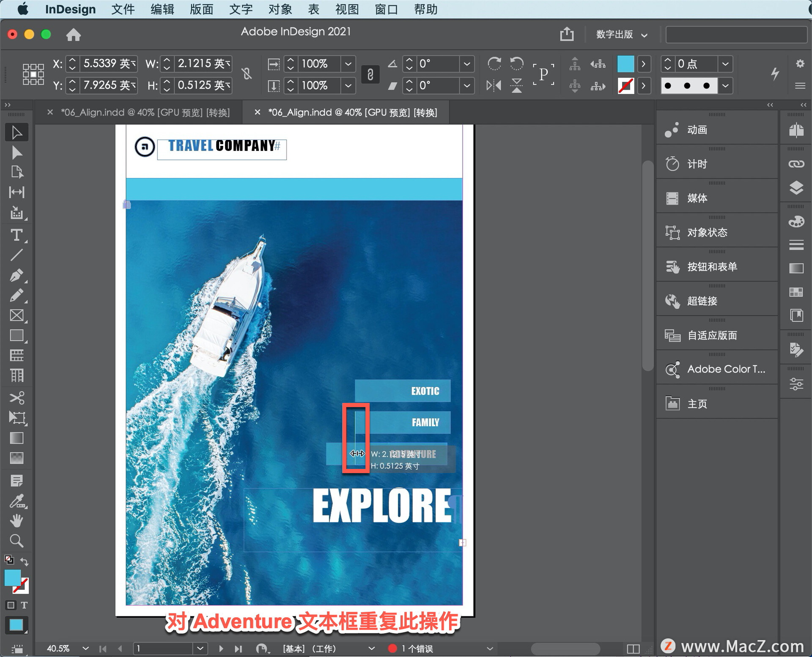The width and height of the screenshot is (812, 657).
Task: Select the Rectangle Frame tool
Action: [16, 315]
